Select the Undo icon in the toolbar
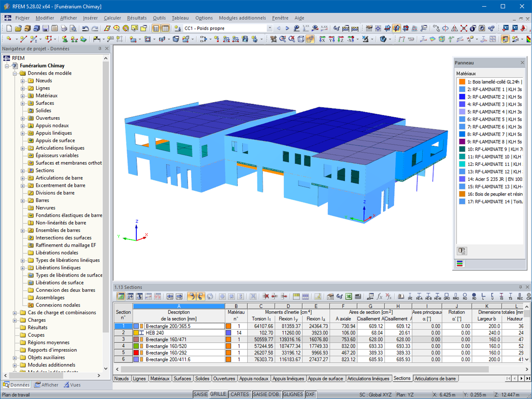532x399 pixels. 85,28
